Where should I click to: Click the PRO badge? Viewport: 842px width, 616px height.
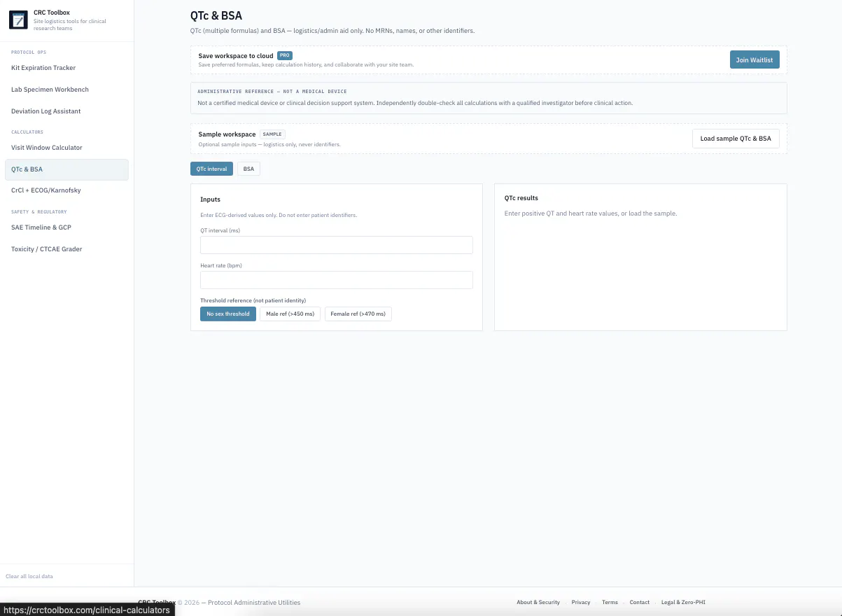(x=285, y=55)
